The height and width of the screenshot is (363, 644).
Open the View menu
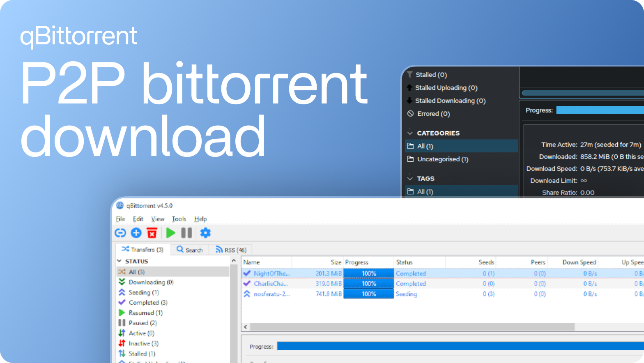[157, 219]
